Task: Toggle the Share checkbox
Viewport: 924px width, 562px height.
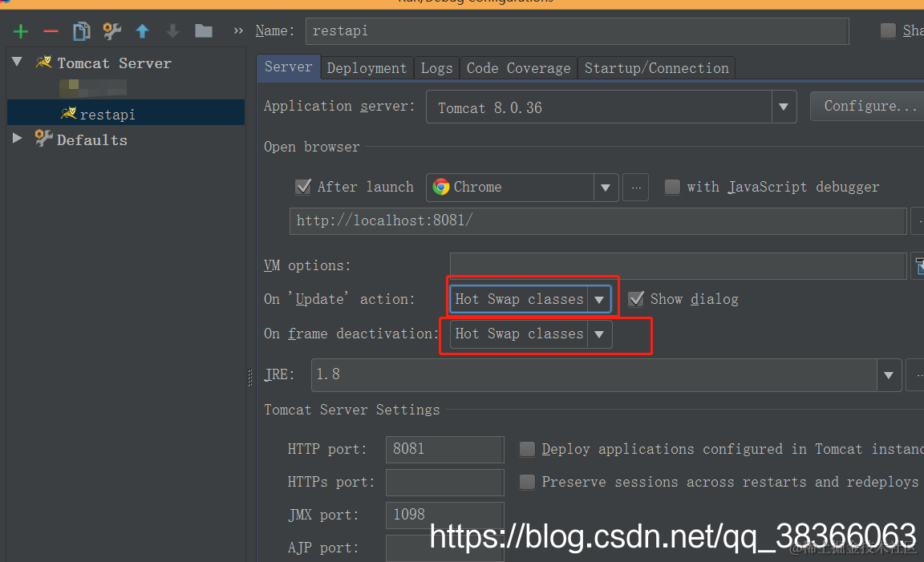Action: click(x=888, y=30)
